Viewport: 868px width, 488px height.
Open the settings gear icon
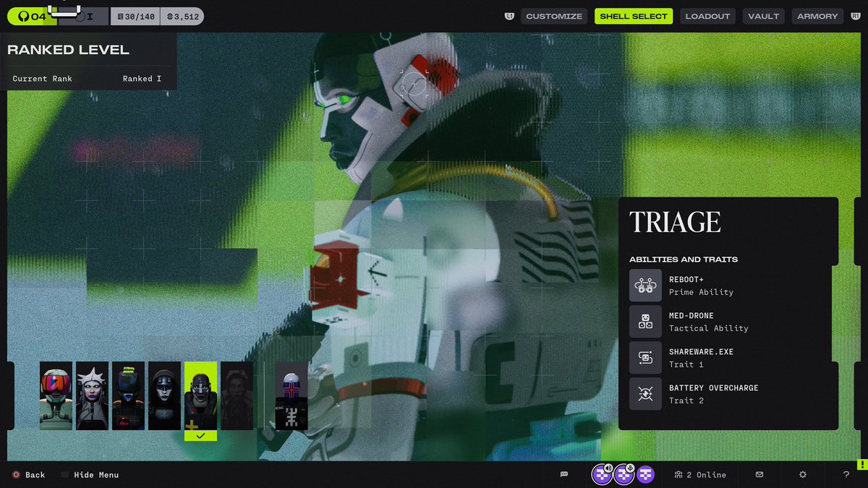803,474
